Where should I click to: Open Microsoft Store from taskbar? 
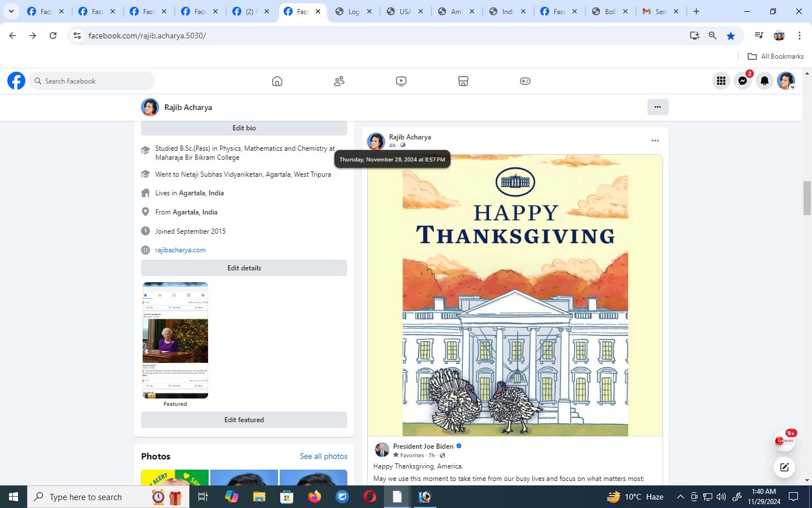[x=286, y=497]
